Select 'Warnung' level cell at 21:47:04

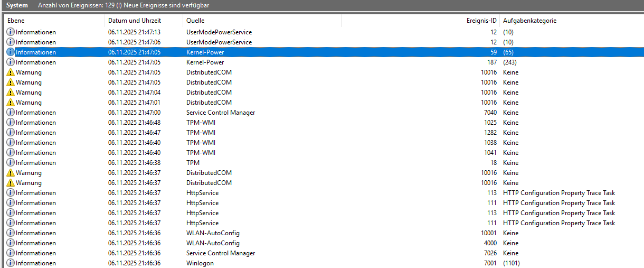tap(29, 93)
